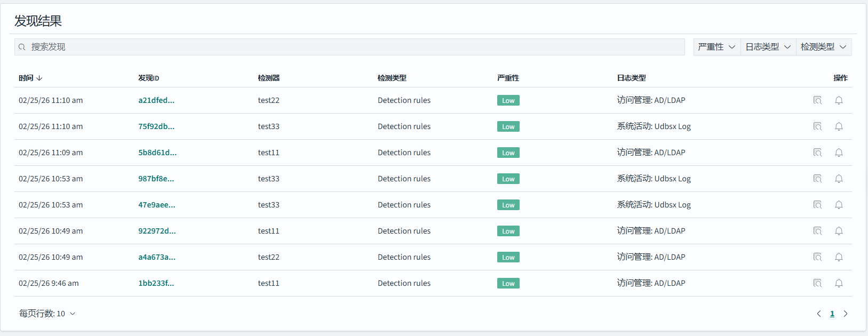Viewport: 868px width, 336px height.
Task: Change rows per page via 每页行数 selector
Action: tap(47, 314)
